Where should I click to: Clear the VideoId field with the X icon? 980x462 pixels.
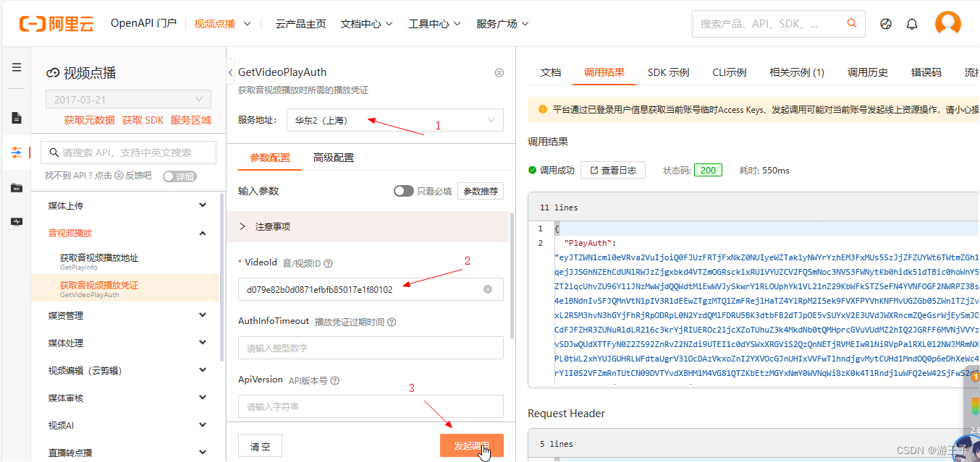click(x=488, y=289)
